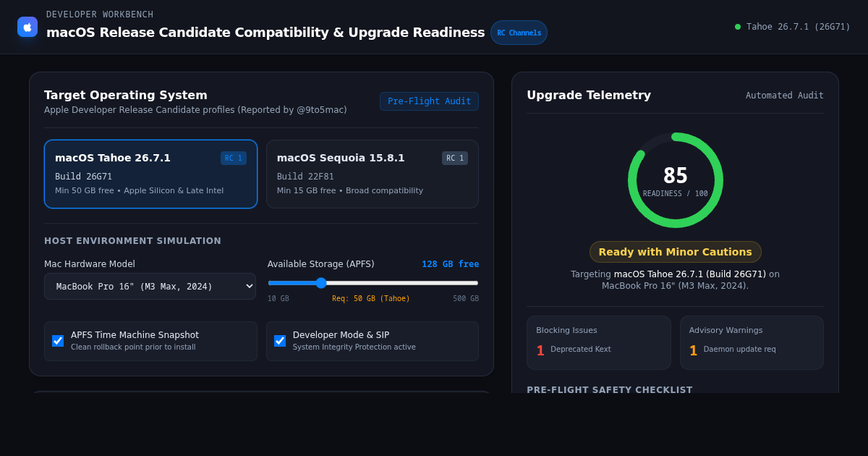
Task: Click the green Tahoe 26.7.1 status indicator
Action: coord(792,27)
